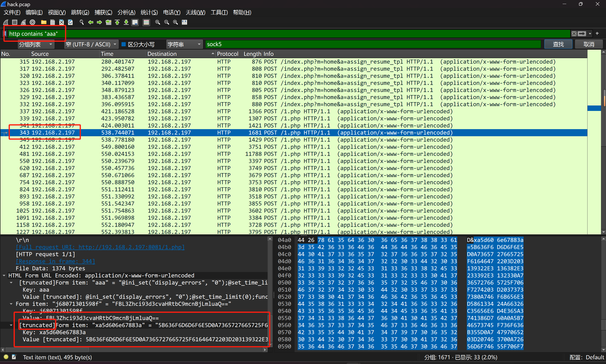
Task: Follow Full request URI link
Action: coord(100,247)
